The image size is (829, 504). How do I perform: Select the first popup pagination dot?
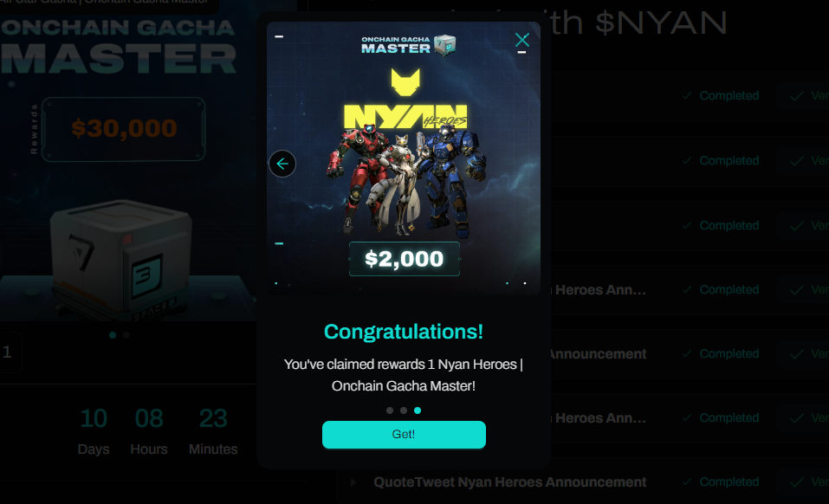point(390,410)
